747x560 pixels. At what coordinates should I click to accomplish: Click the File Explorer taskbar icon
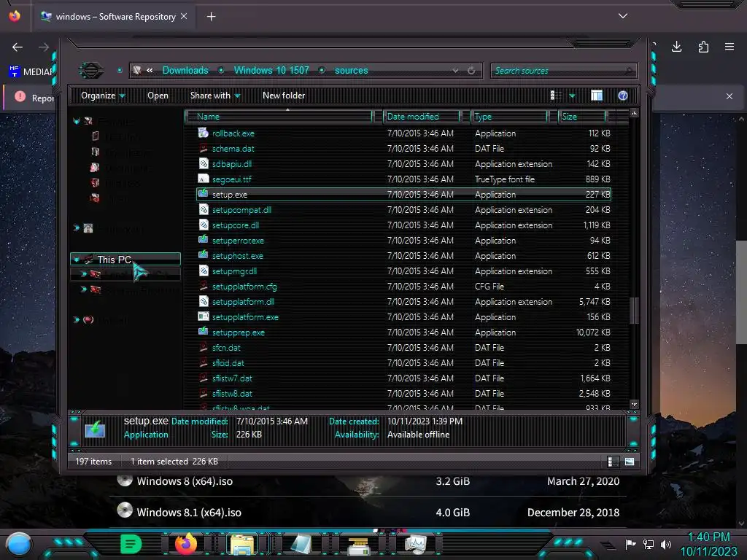click(x=242, y=544)
